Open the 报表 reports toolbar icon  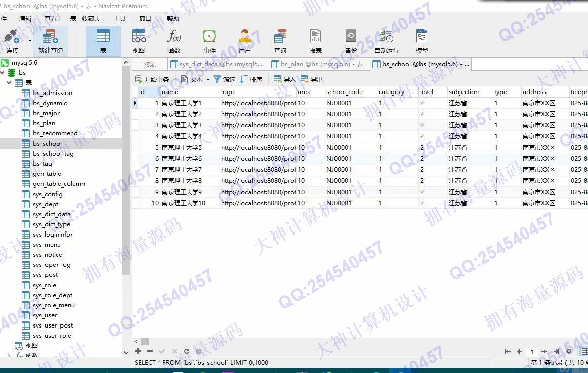pos(315,41)
